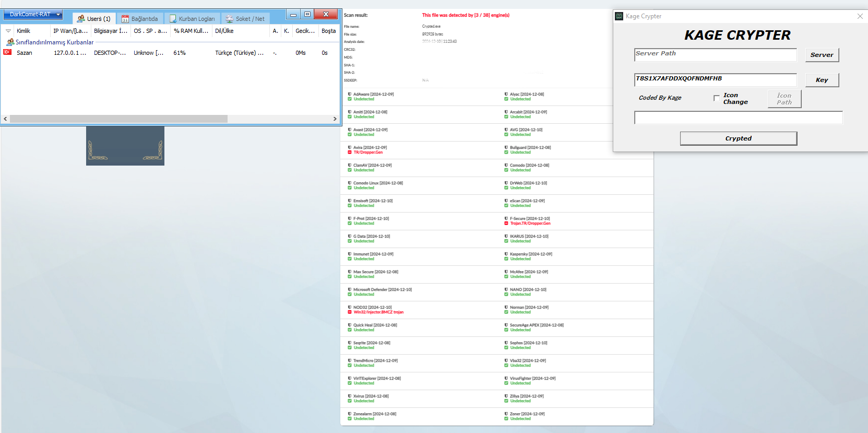Open the DarkComet-RAT main menu dropdown
The width and height of the screenshot is (868, 433).
click(33, 14)
